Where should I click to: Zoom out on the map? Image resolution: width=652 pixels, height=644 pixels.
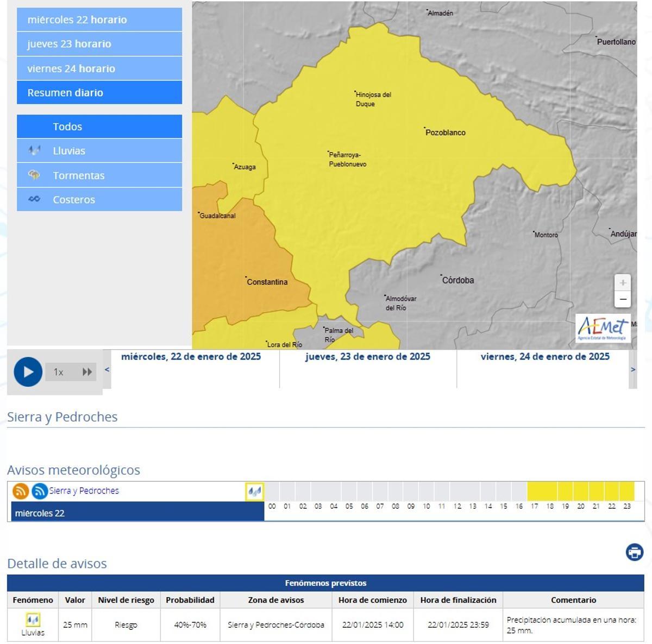(x=623, y=299)
